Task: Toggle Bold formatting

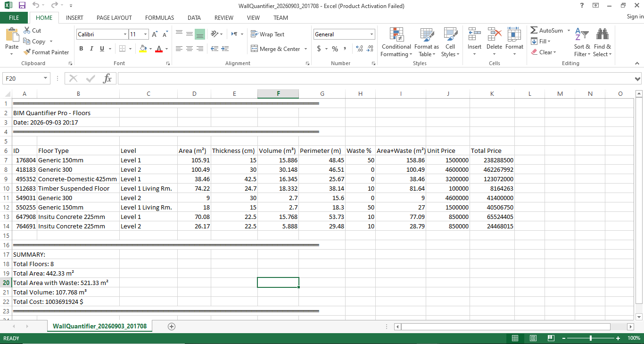Action: click(81, 49)
